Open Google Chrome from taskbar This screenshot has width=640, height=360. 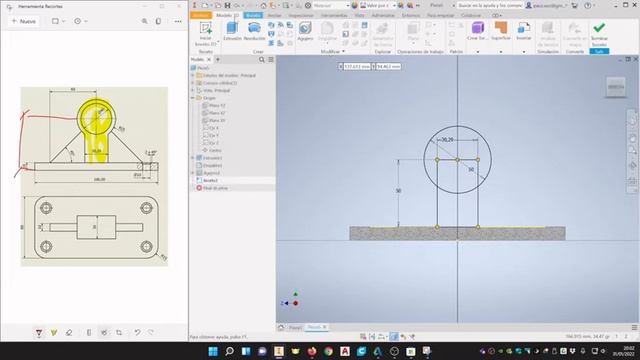click(x=328, y=351)
